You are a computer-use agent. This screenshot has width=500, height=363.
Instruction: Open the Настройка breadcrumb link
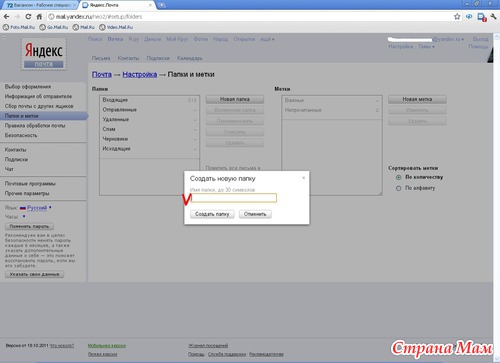140,74
